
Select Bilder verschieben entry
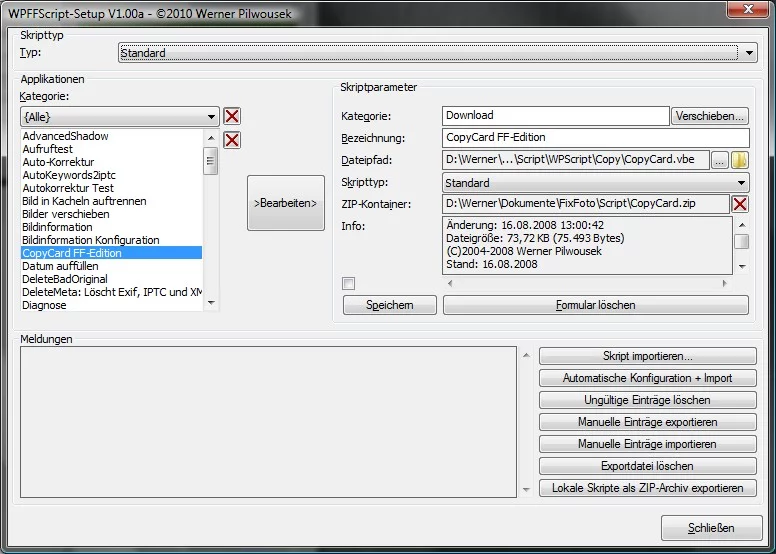112,214
